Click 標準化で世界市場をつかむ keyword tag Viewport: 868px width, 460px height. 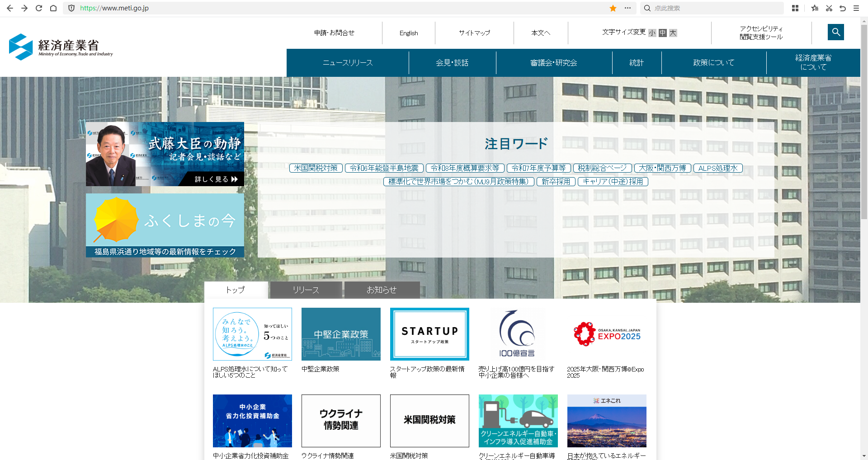[459, 182]
